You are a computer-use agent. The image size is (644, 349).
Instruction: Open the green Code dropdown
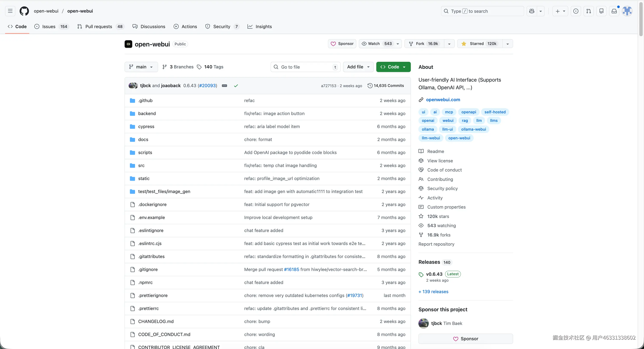[x=393, y=67]
